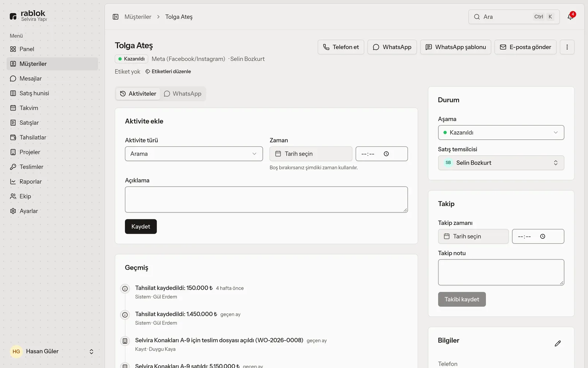Click the E-posta gönder button
The image size is (588, 368).
(525, 47)
